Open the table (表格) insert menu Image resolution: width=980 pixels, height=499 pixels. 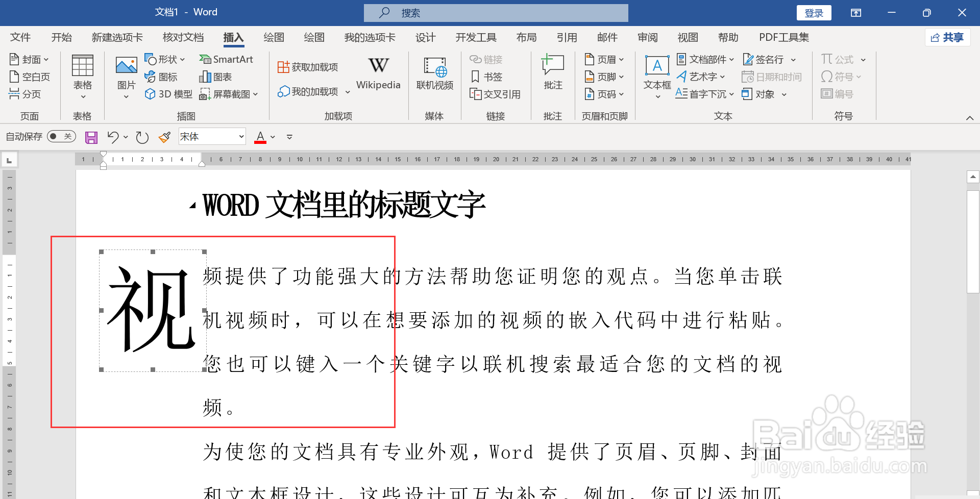click(x=83, y=77)
